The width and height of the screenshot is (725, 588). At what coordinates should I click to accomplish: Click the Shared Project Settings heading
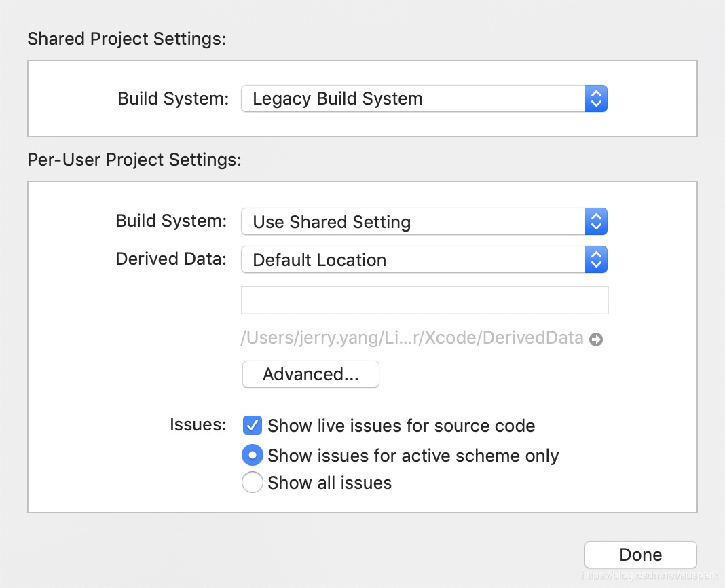click(126, 39)
